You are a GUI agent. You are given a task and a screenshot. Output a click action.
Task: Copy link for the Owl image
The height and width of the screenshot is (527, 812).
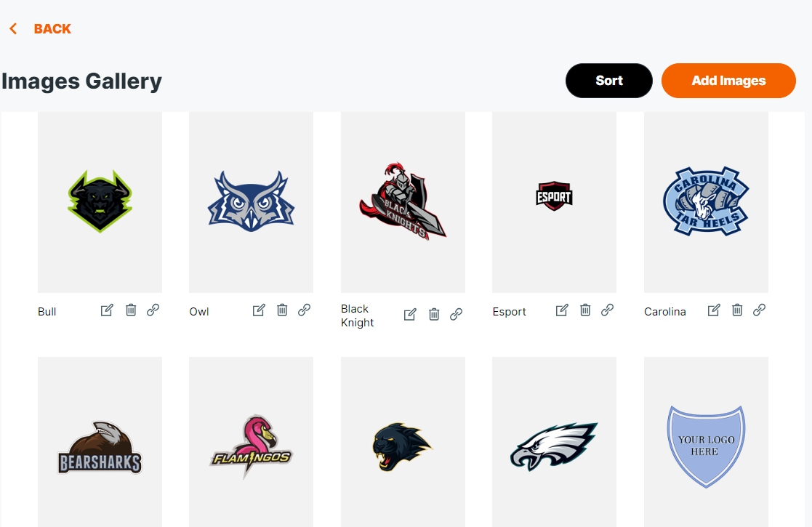pos(305,310)
